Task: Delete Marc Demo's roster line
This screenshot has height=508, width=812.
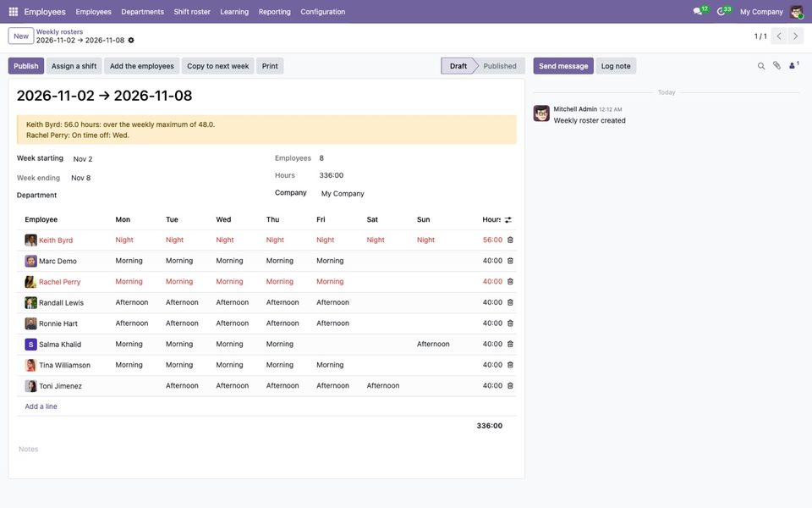Action: click(510, 261)
